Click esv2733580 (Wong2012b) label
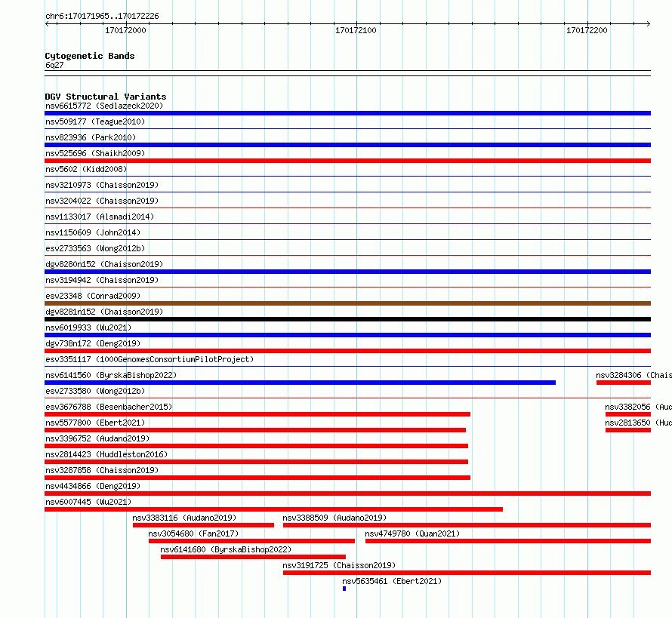672x618 pixels. [x=95, y=391]
